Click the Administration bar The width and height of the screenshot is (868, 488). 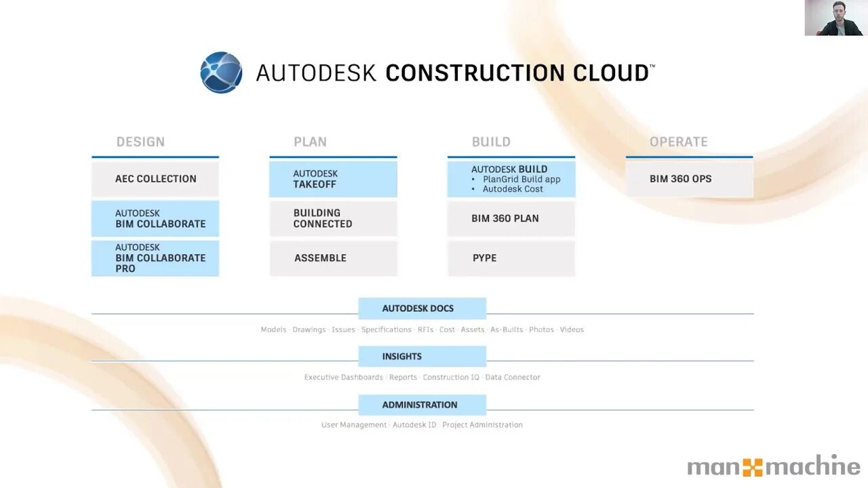click(422, 405)
